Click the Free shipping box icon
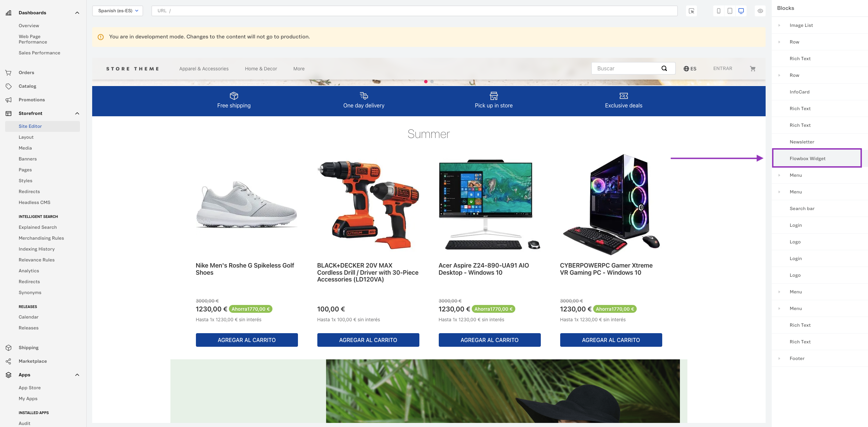 (234, 96)
